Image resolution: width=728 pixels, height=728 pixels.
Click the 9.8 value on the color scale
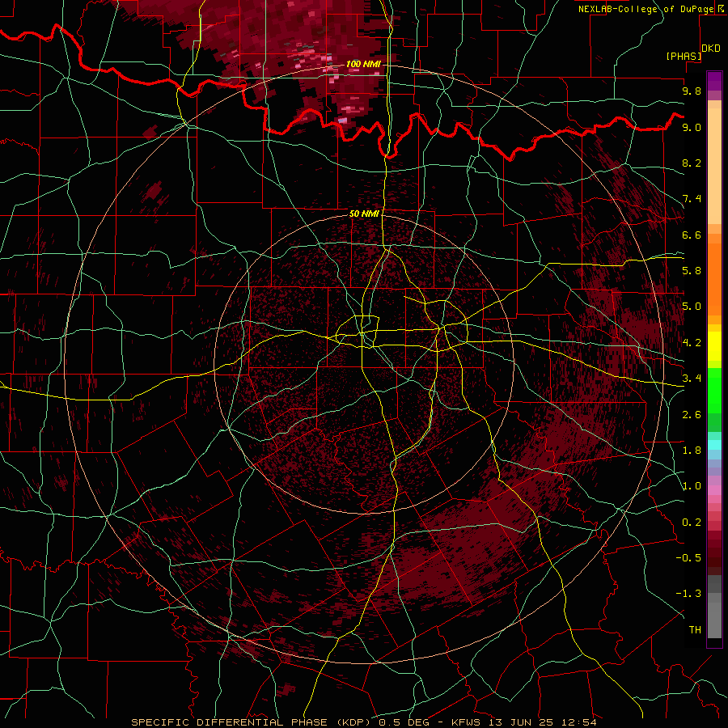pyautogui.click(x=692, y=91)
